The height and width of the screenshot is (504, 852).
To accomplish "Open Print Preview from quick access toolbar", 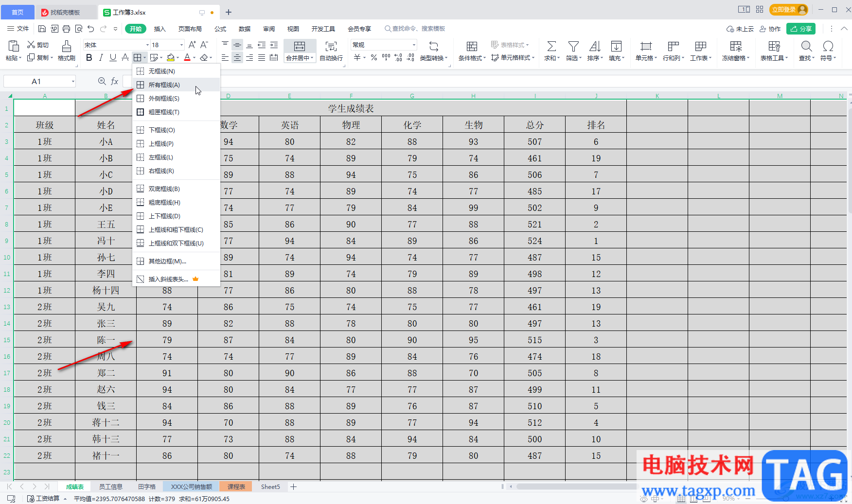I will [79, 29].
